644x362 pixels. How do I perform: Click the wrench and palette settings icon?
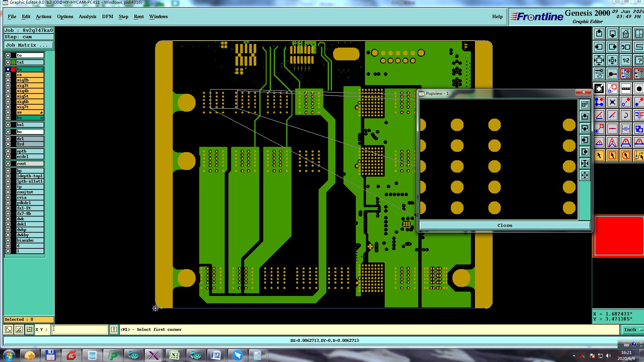point(599,74)
